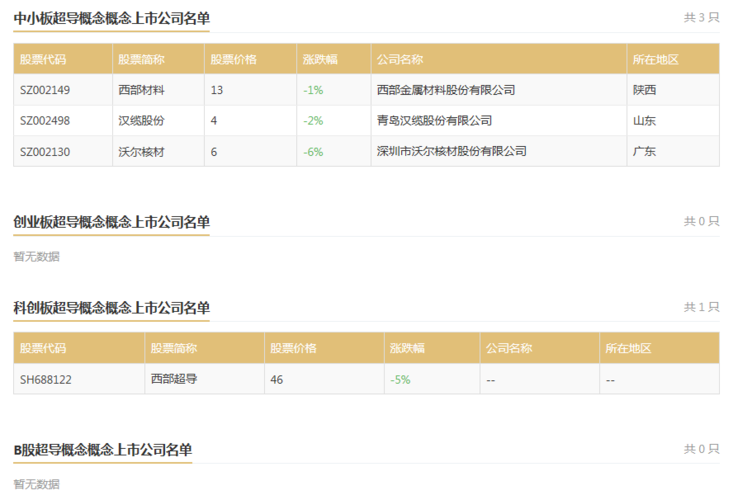The width and height of the screenshot is (738, 500).
Task: Click region 山东
Action: click(x=644, y=121)
